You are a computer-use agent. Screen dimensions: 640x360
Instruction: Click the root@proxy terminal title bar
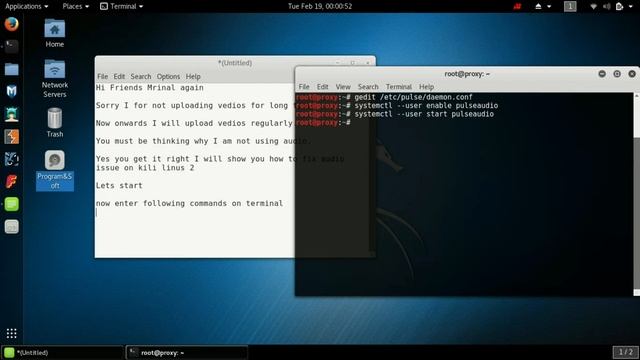pos(467,74)
